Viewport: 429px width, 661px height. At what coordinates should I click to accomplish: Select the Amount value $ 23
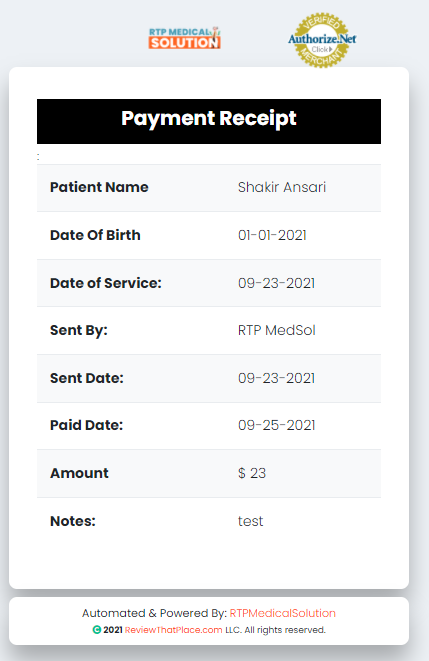coord(252,473)
